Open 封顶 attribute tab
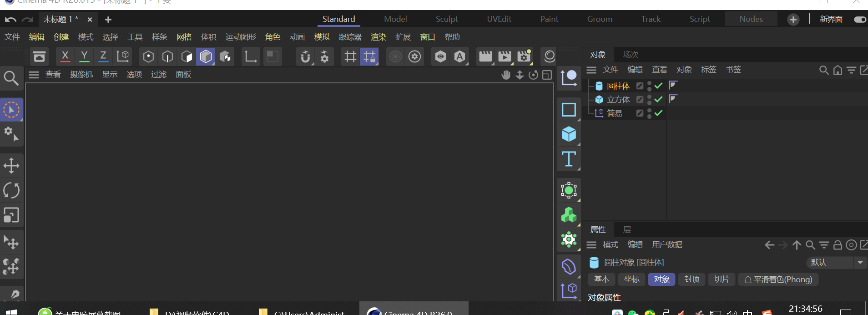Viewport: 868px width, 315px height. coord(691,279)
